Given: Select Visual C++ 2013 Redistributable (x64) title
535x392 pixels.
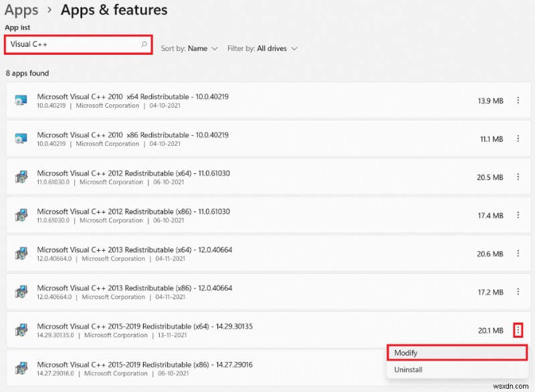Looking at the screenshot, I should (134, 250).
